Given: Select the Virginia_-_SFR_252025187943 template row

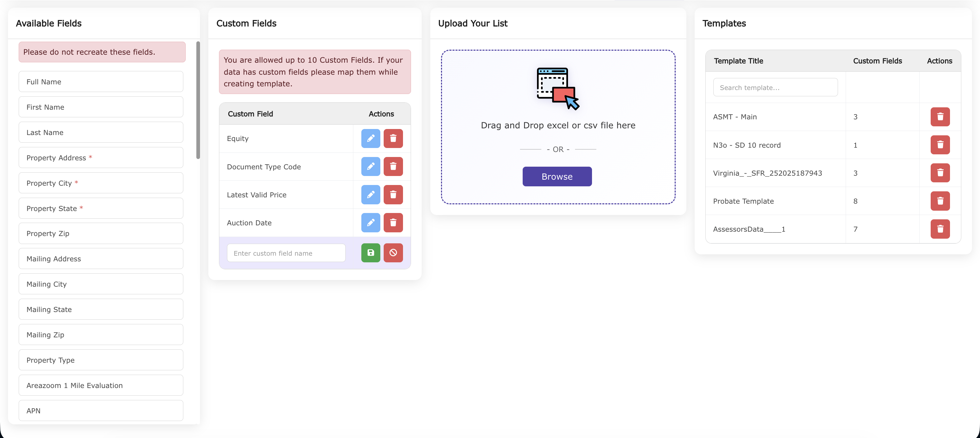Looking at the screenshot, I should 767,173.
